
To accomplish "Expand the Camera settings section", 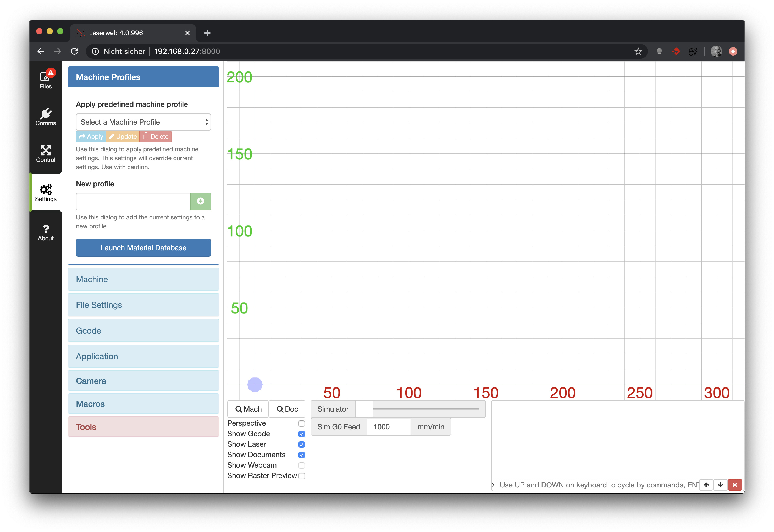I will [x=143, y=381].
